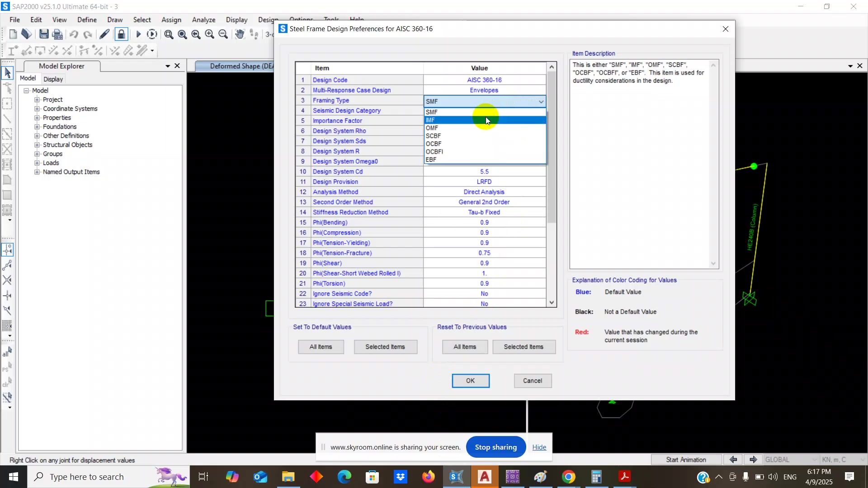Click the Print Graphics icon
This screenshot has height=488, width=868.
pos(57,34)
